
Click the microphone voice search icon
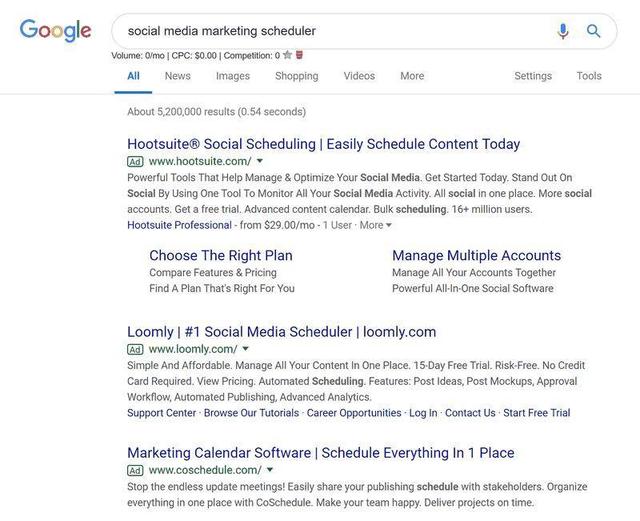point(563,31)
